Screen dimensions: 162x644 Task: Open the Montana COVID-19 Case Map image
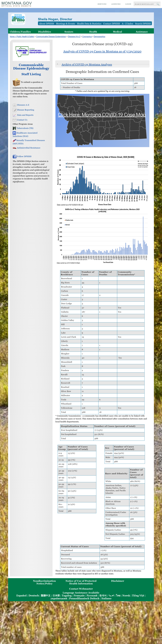(102, 121)
